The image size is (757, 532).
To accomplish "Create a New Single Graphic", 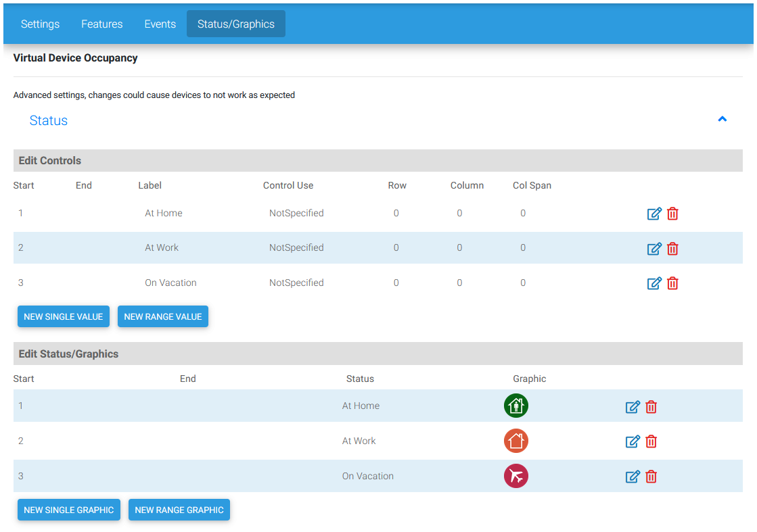I will click(69, 510).
